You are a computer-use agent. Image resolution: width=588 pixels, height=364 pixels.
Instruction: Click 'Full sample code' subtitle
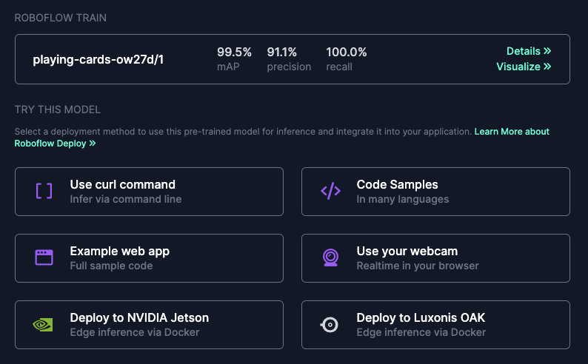pyautogui.click(x=111, y=266)
